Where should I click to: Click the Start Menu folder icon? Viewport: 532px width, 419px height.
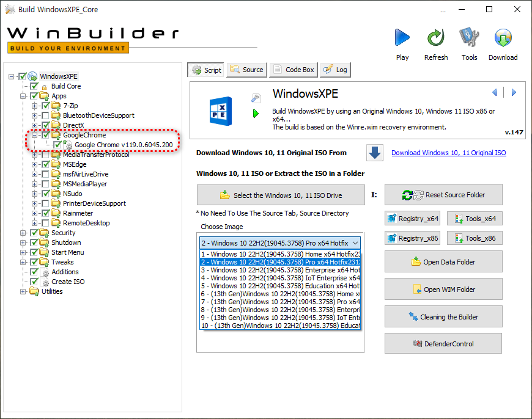click(x=45, y=252)
